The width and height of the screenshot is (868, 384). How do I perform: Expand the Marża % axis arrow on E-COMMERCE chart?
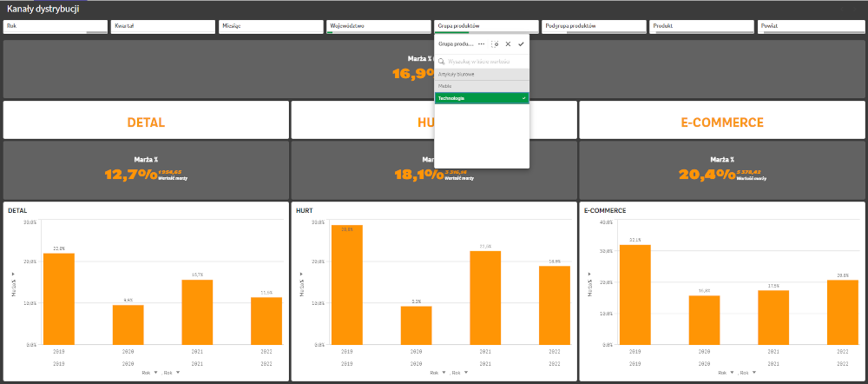(589, 273)
